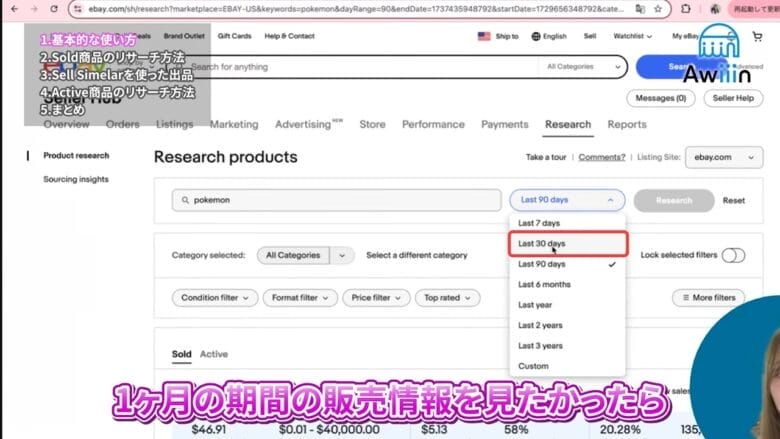Screen dimensions: 780x439
Task: Choose Last 30 days from the list
Action: tap(567, 244)
